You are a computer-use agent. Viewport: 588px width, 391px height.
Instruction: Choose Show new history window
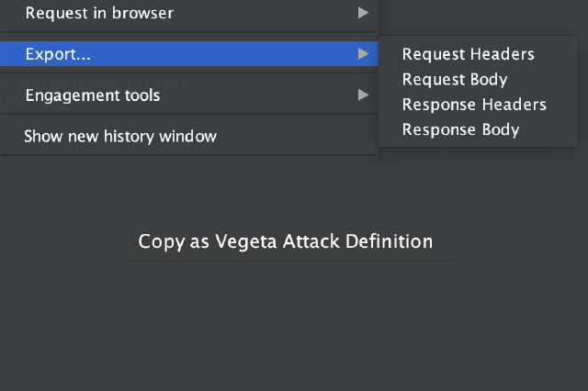pyautogui.click(x=120, y=137)
